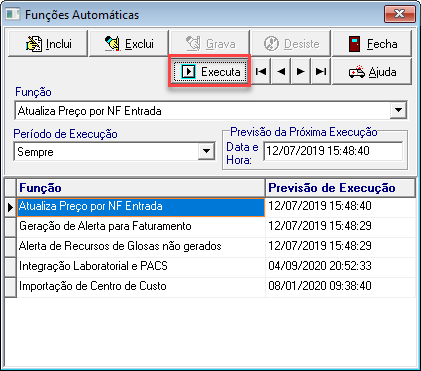
Task: Click date cell 08/01/2020 09:38:40
Action: point(340,287)
